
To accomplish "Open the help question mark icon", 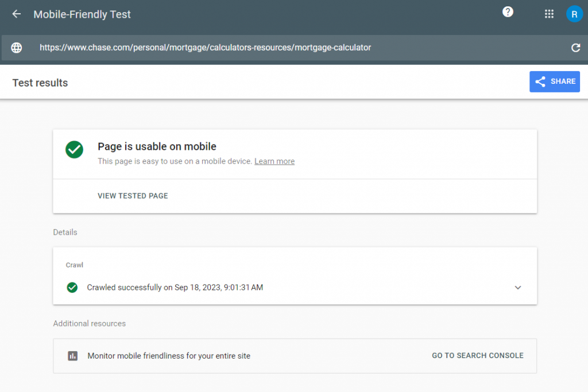I will pos(508,12).
